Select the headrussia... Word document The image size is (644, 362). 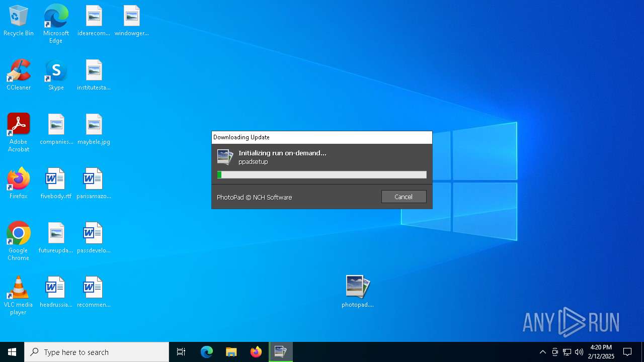pyautogui.click(x=56, y=293)
